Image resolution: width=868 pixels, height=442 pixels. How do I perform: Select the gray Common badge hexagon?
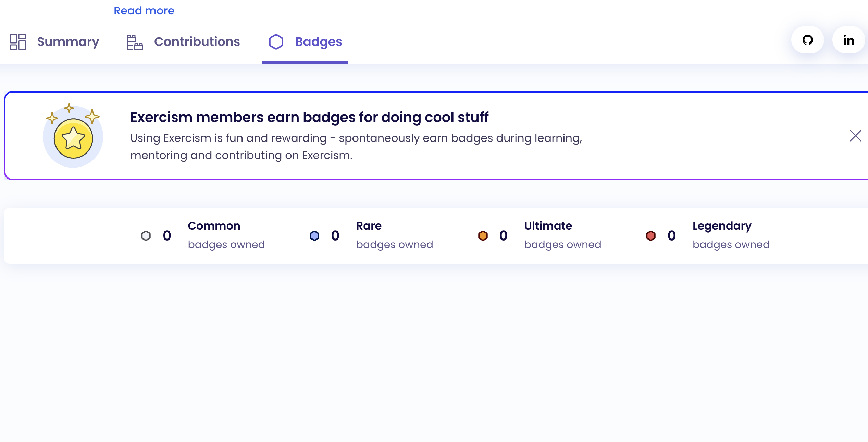coord(146,235)
